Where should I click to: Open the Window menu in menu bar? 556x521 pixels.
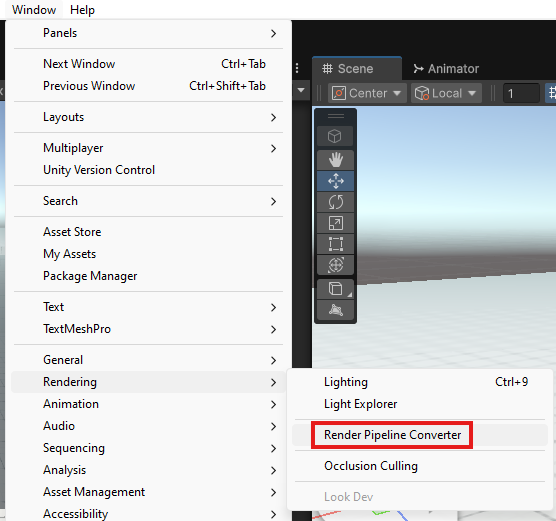34,10
